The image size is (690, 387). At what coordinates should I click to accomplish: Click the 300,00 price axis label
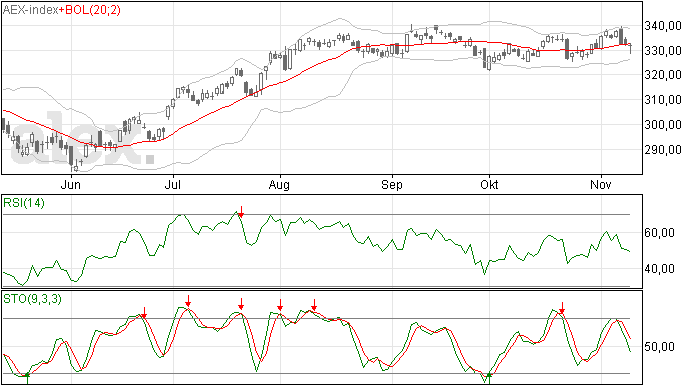click(x=663, y=125)
